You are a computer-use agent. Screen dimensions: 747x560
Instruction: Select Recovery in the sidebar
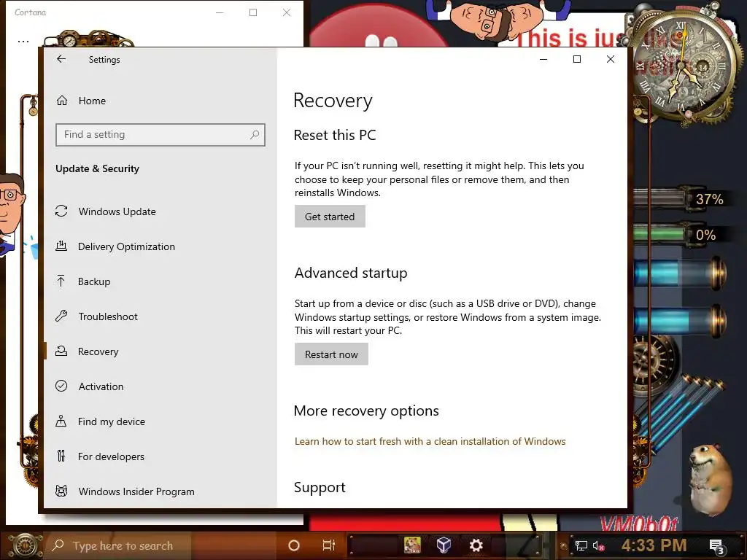[160, 351]
